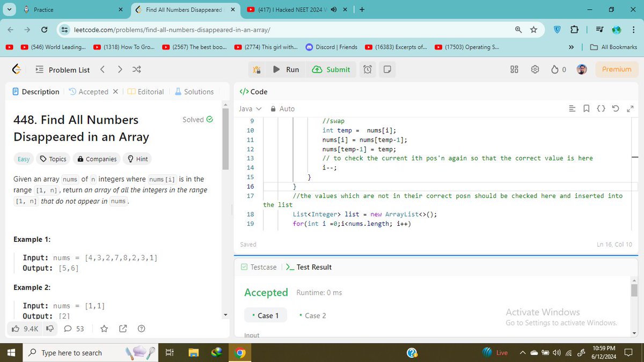Click the address bar URL
Image resolution: width=644 pixels, height=362 pixels.
click(172, 29)
